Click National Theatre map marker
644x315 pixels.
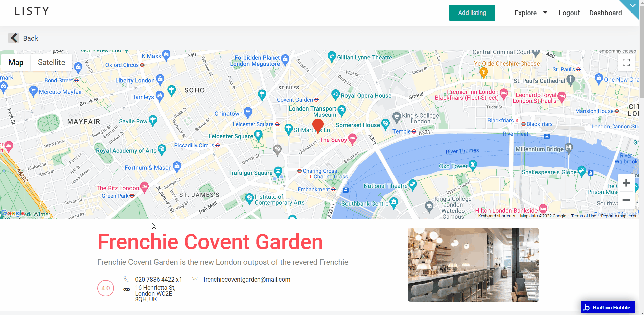coord(413,185)
